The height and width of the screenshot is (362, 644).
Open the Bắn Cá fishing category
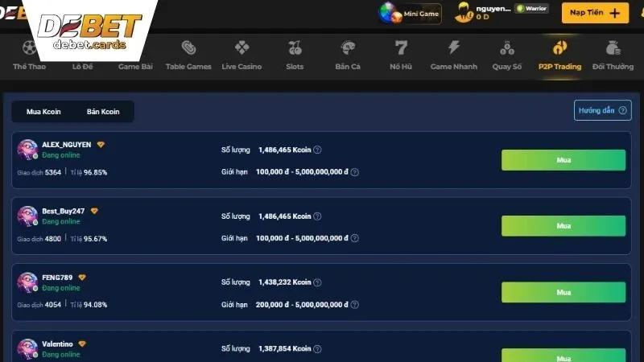[x=348, y=56]
